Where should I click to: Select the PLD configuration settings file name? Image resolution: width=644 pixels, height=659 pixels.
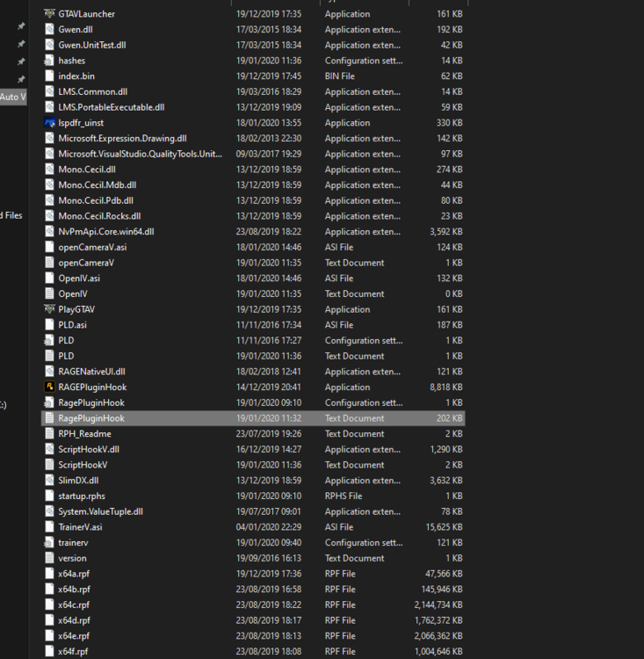pyautogui.click(x=66, y=340)
